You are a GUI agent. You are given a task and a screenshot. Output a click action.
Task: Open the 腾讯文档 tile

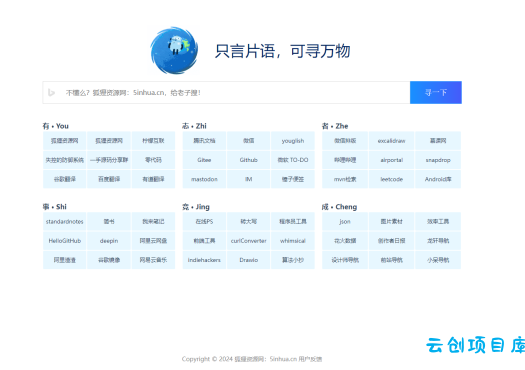tap(204, 141)
